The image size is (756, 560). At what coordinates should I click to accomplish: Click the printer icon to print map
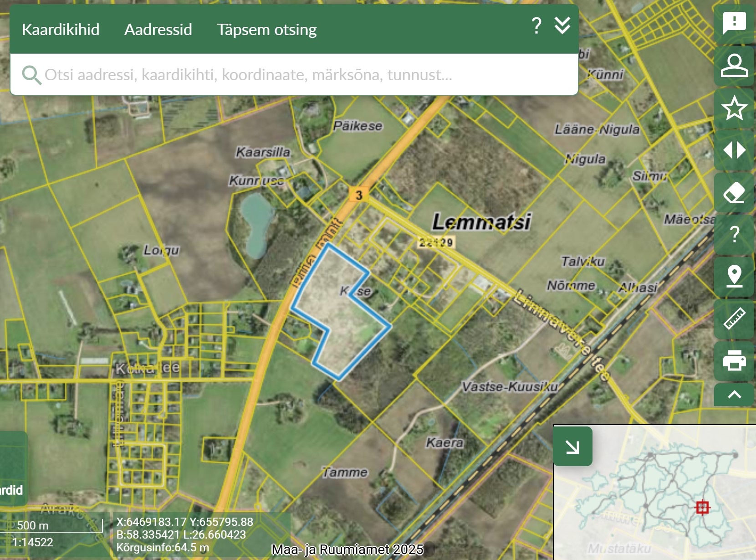(x=734, y=360)
